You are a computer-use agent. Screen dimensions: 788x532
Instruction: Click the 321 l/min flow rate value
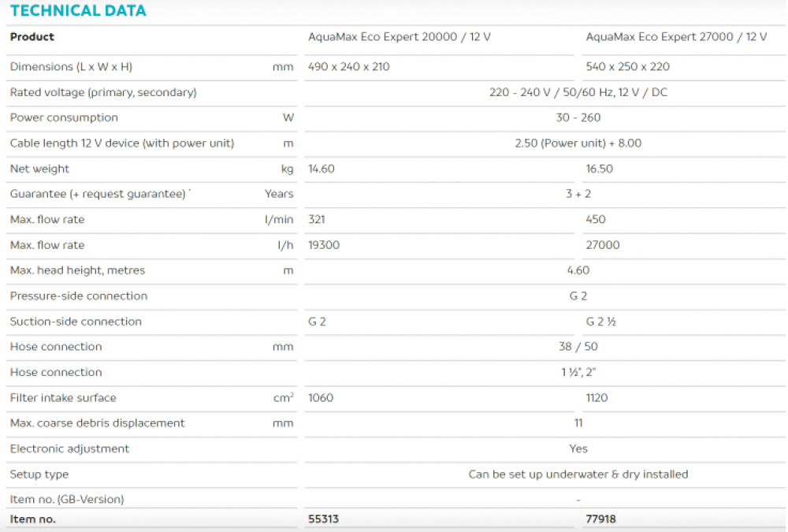coord(317,220)
